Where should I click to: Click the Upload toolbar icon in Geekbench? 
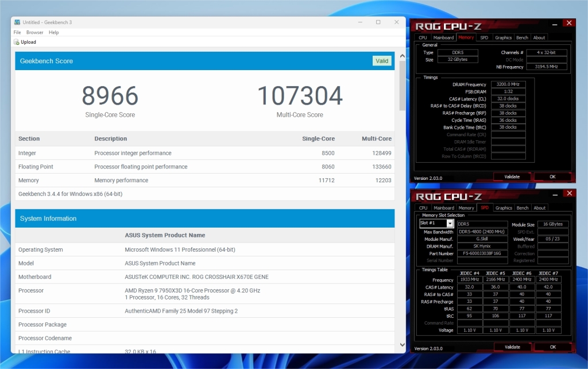coord(17,42)
